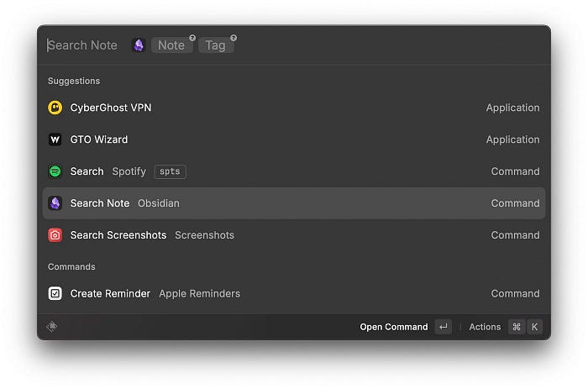Select the Search Note Obsidian command
This screenshot has height=389, width=588.
pos(294,203)
